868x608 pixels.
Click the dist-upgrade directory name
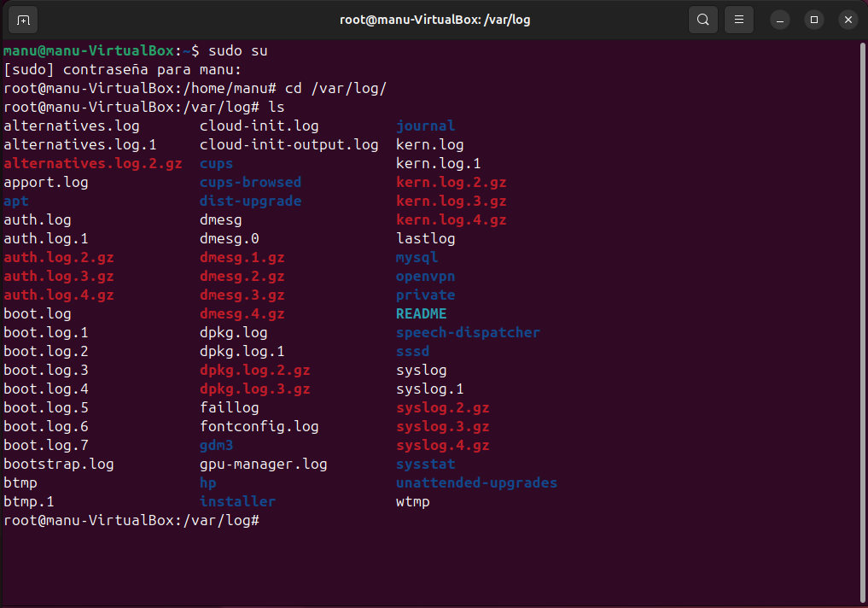(x=250, y=202)
